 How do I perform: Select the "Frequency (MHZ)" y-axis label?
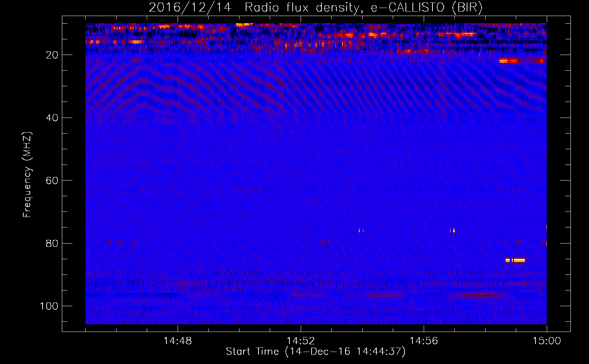tap(27, 175)
